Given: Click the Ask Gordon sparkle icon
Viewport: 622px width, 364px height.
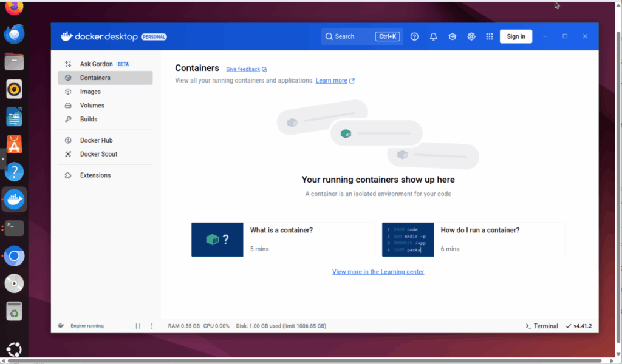Looking at the screenshot, I should [x=68, y=64].
